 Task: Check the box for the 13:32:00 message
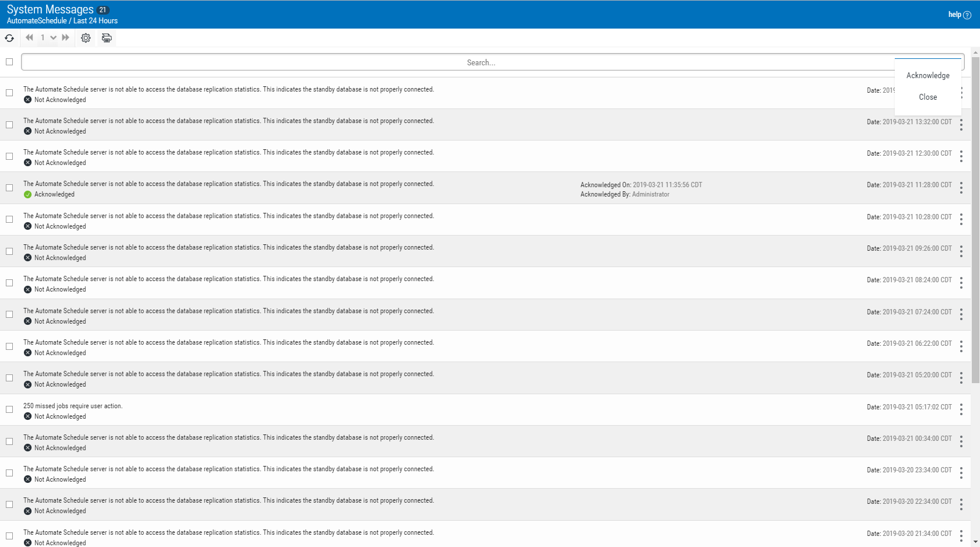[x=9, y=125]
